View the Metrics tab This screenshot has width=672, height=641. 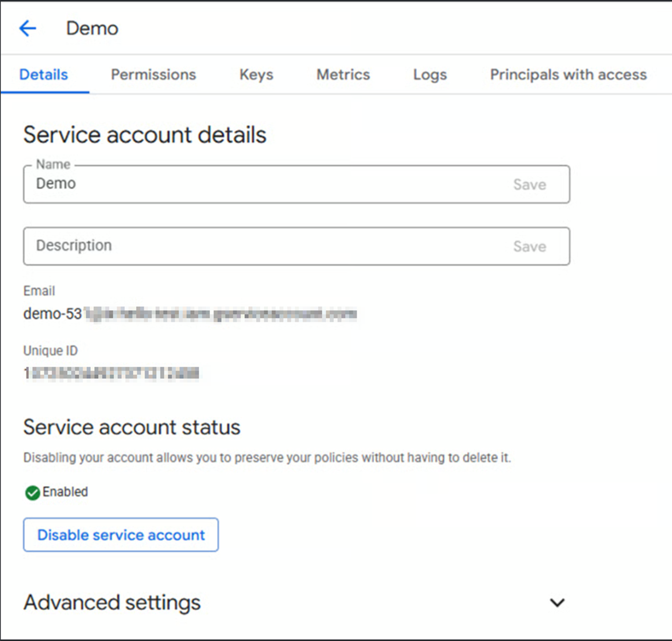click(x=343, y=75)
